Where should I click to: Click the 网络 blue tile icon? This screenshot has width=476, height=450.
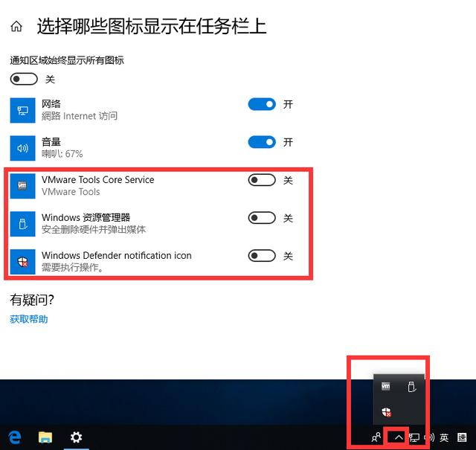tap(23, 110)
